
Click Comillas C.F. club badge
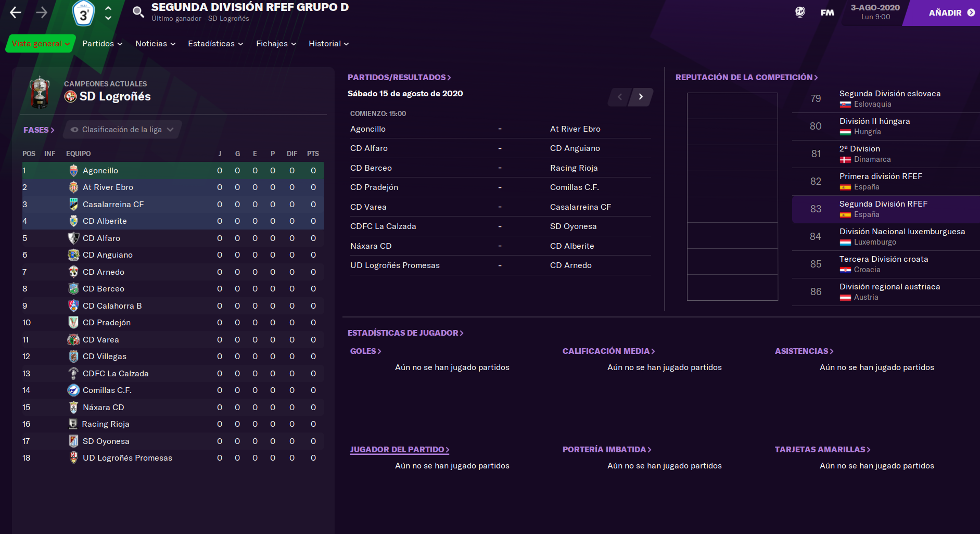(x=73, y=390)
